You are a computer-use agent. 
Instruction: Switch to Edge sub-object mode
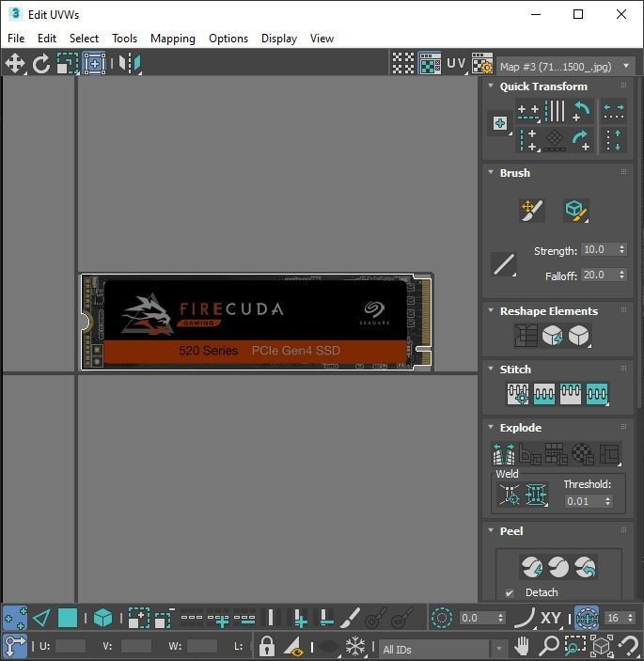pos(41,619)
